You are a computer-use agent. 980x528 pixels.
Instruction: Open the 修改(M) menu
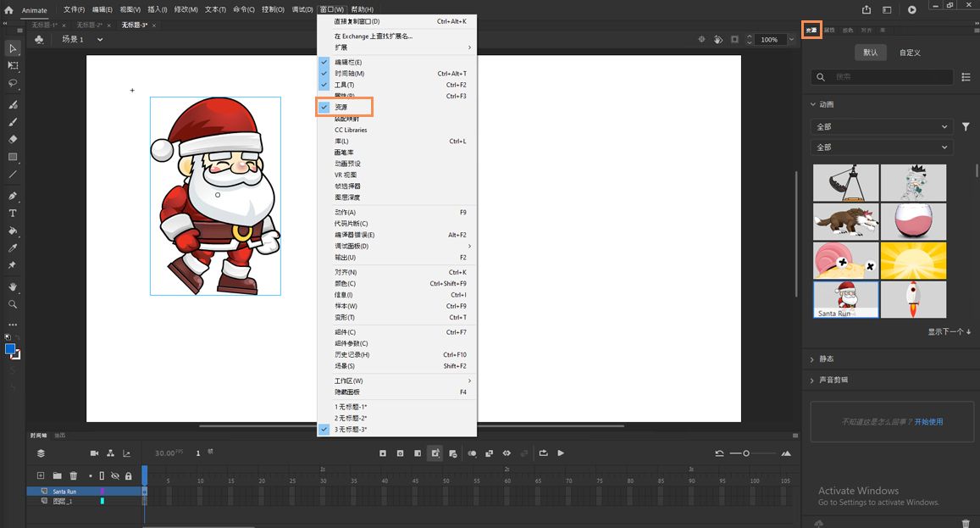tap(185, 9)
